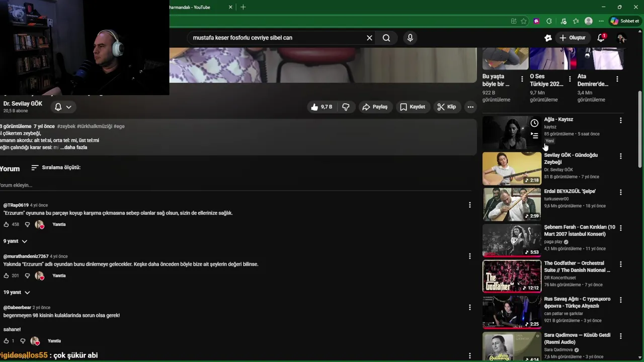Add Ağla - Kaytsz to Watch later

point(534,123)
